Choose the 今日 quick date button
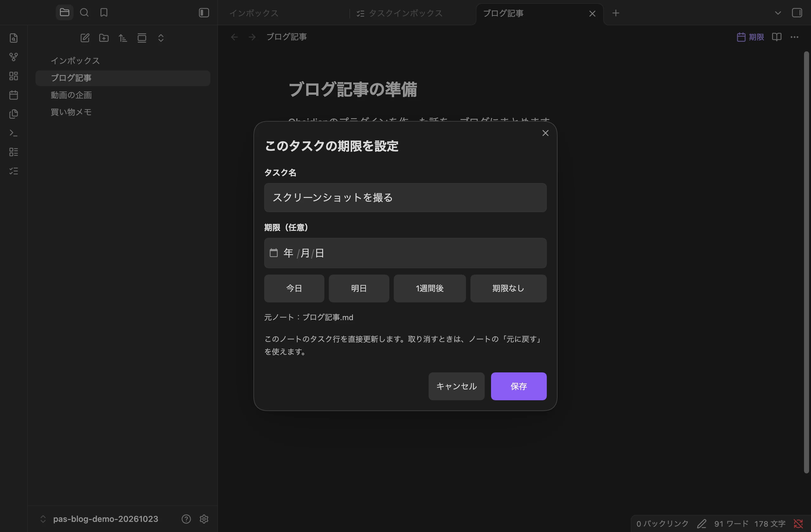The width and height of the screenshot is (811, 532). tap(294, 288)
